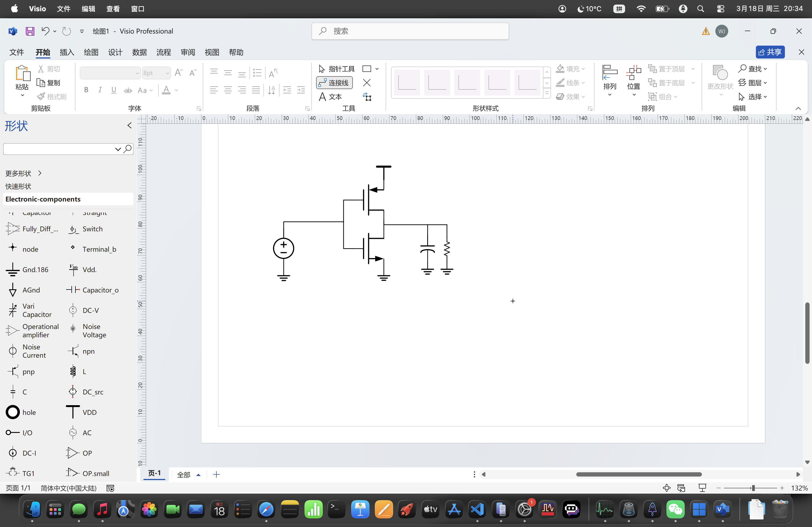
Task: Click the connection point X tool
Action: point(367,83)
